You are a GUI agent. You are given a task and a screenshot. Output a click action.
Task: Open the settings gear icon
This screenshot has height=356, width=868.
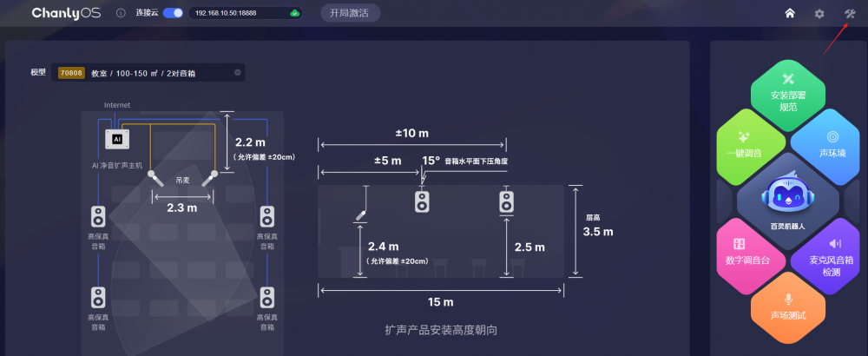[x=819, y=13]
